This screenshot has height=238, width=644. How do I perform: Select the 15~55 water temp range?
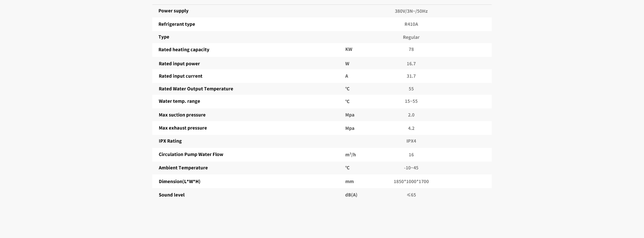[x=411, y=101]
